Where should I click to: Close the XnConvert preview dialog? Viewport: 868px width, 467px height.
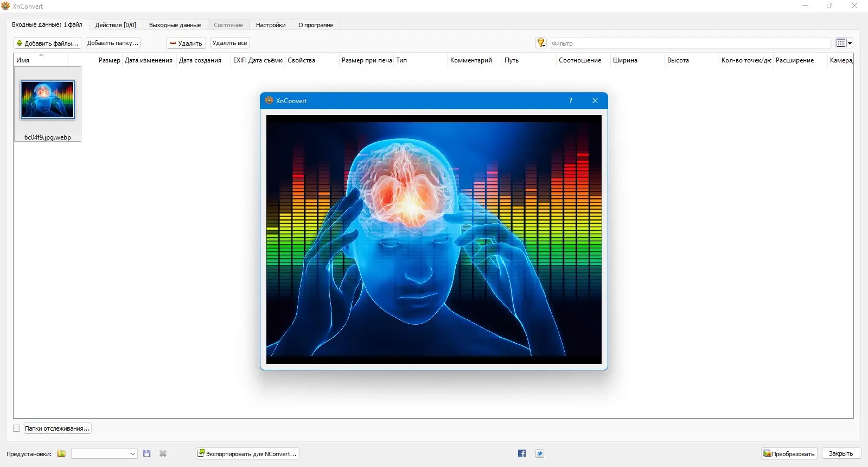point(595,100)
